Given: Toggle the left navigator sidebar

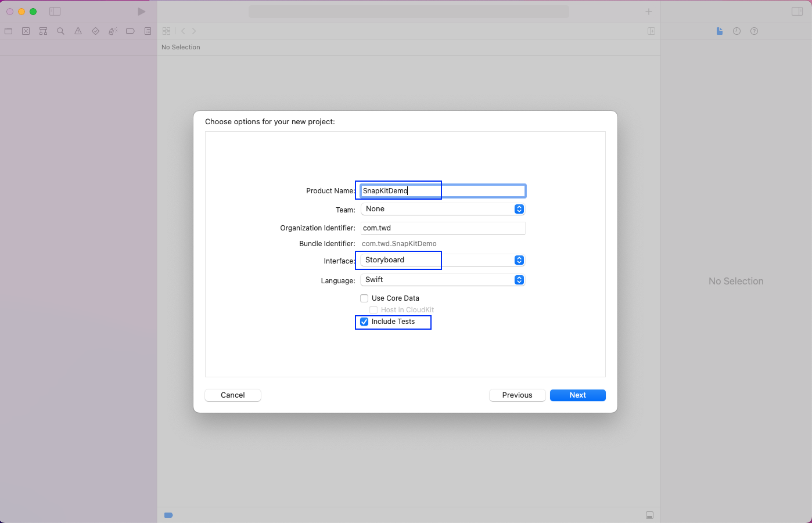Looking at the screenshot, I should [x=55, y=12].
